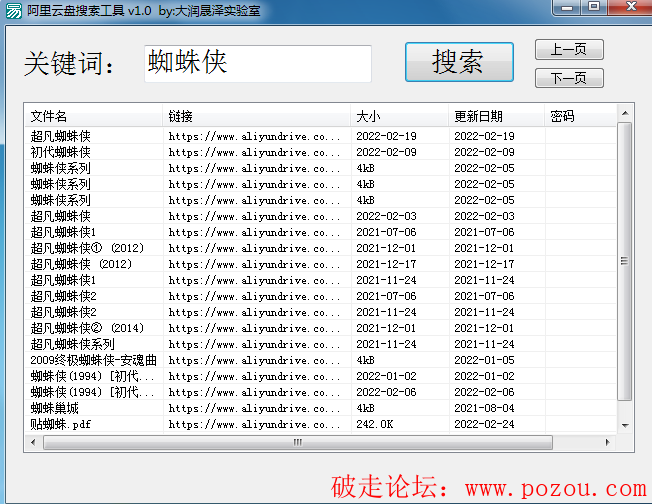Maximize the 阿里云盘搜索工具 window

(594, 7)
